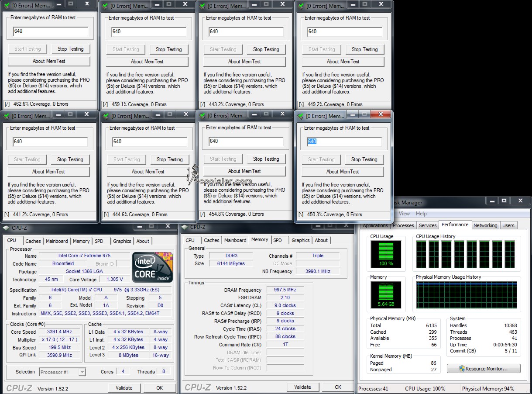
Task: Open About MemTest in the 450.3% coverage window
Action: 343,172
